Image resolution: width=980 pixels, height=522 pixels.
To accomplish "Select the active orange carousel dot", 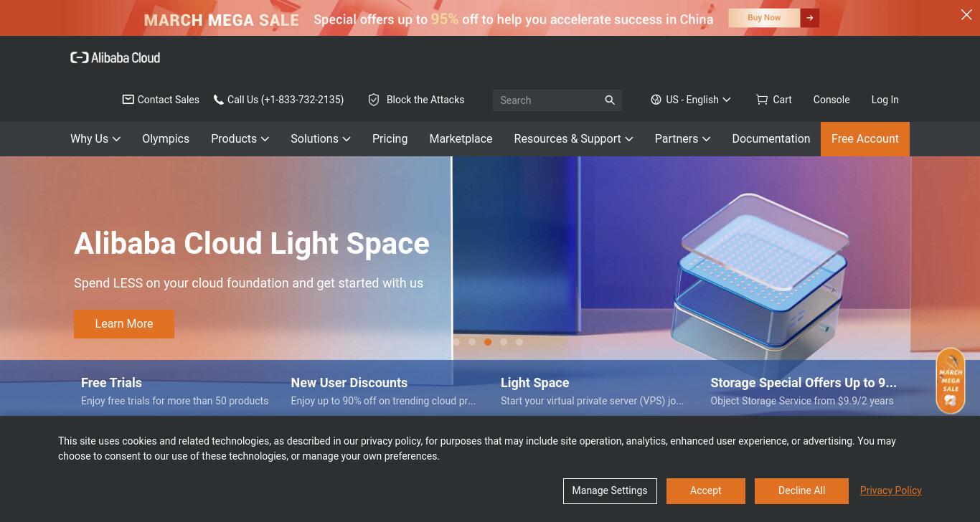I will pyautogui.click(x=488, y=342).
